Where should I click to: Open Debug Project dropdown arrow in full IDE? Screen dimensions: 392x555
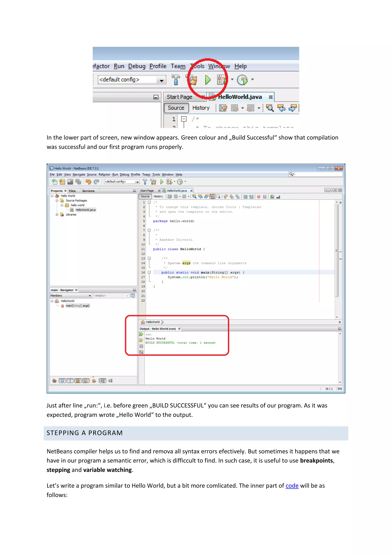pyautogui.click(x=175, y=181)
